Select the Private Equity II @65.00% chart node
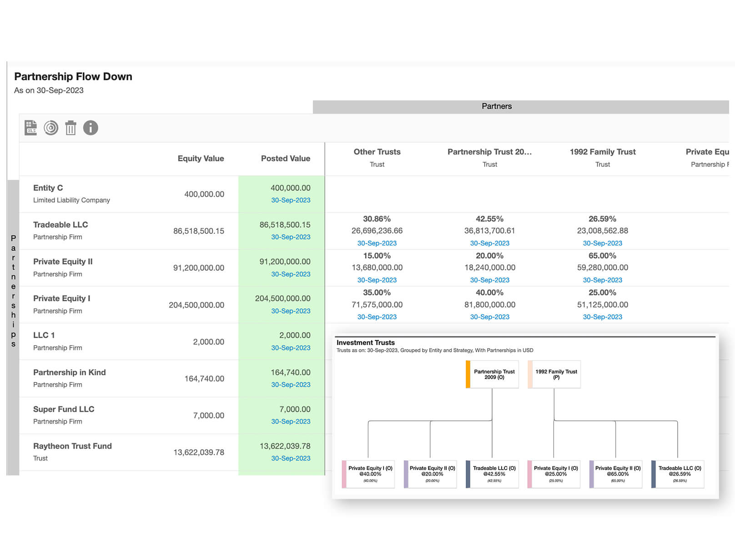The width and height of the screenshot is (735, 560). 618,474
